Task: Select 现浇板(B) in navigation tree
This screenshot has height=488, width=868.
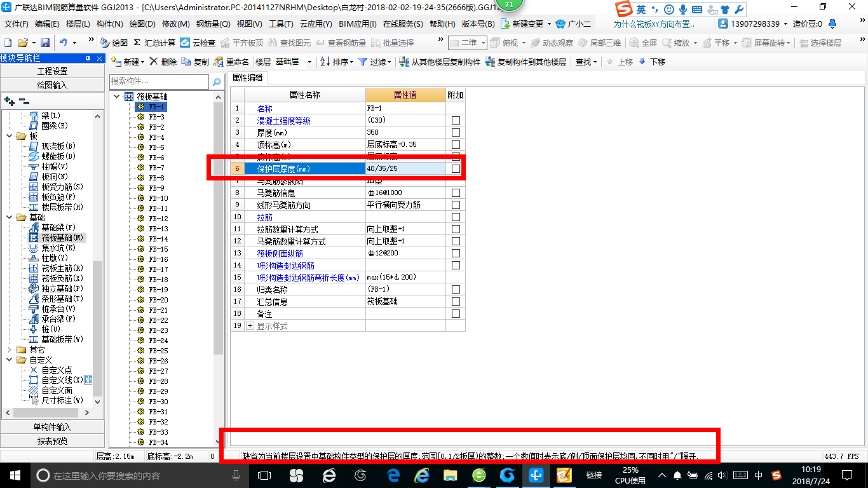Action: (x=58, y=146)
